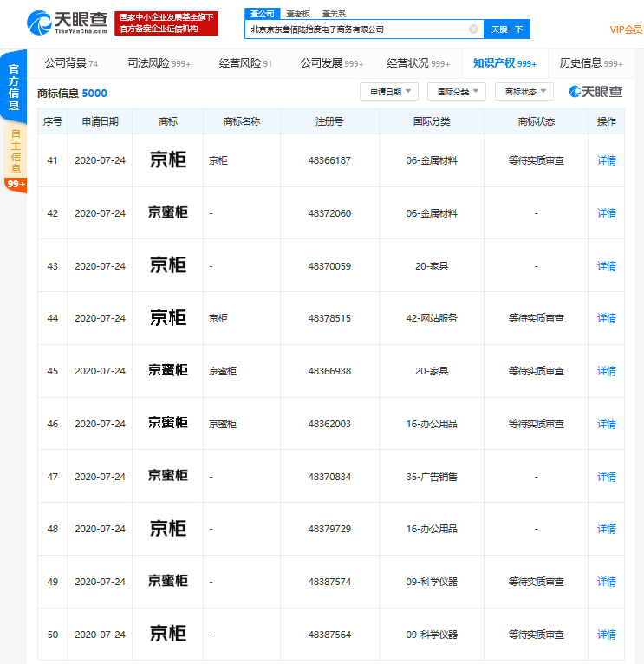The height and width of the screenshot is (664, 644).
Task: View 详情 for registration 48366938
Action: coord(607,371)
